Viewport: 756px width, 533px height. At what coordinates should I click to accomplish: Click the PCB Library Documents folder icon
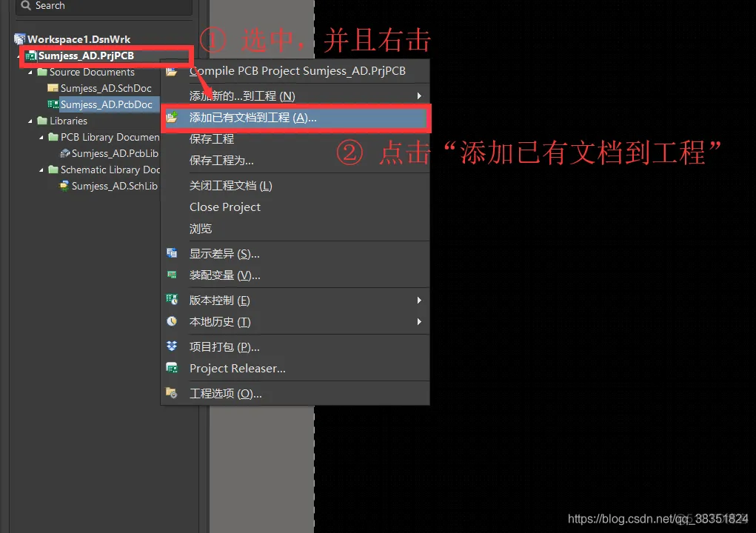coord(53,137)
